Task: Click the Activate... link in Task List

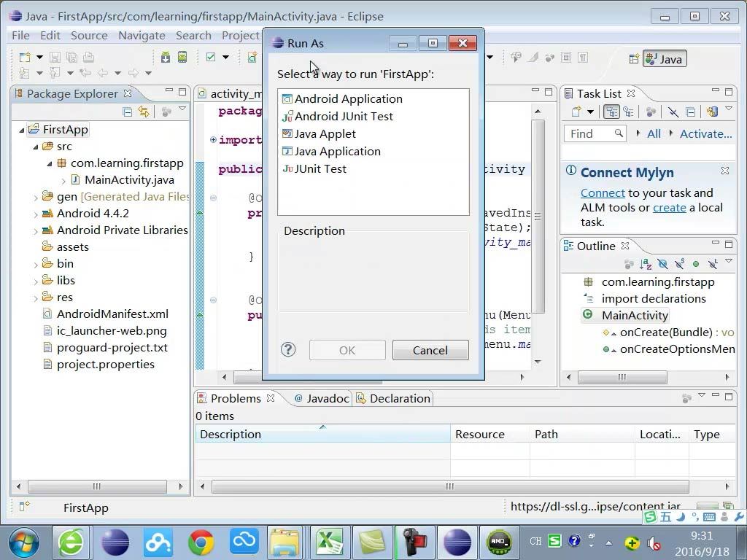Action: (705, 134)
